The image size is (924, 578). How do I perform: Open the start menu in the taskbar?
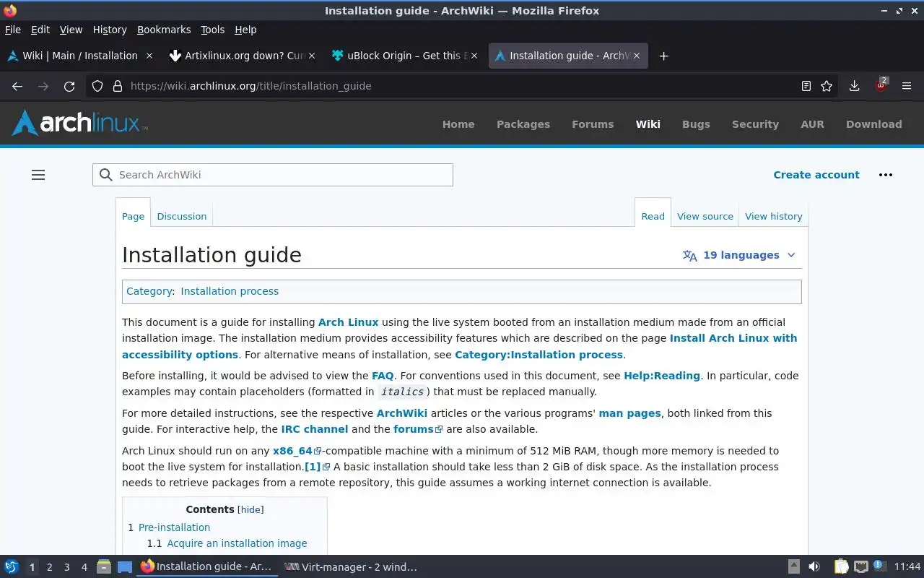[12, 567]
